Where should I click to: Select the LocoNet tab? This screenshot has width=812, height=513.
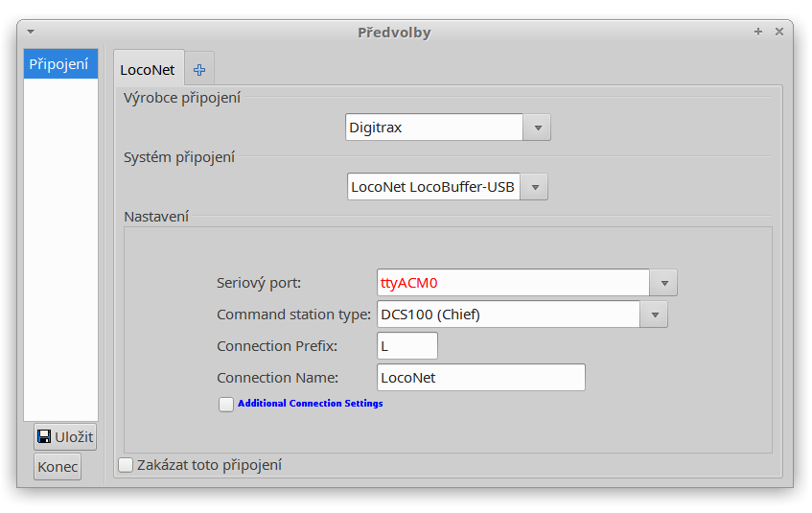tap(148, 69)
